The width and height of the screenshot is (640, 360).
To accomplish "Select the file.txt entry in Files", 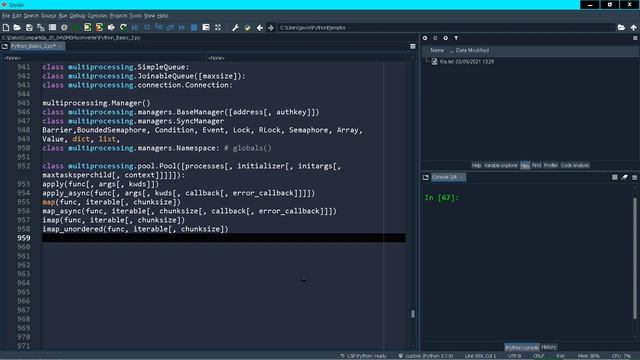I will 467,62.
